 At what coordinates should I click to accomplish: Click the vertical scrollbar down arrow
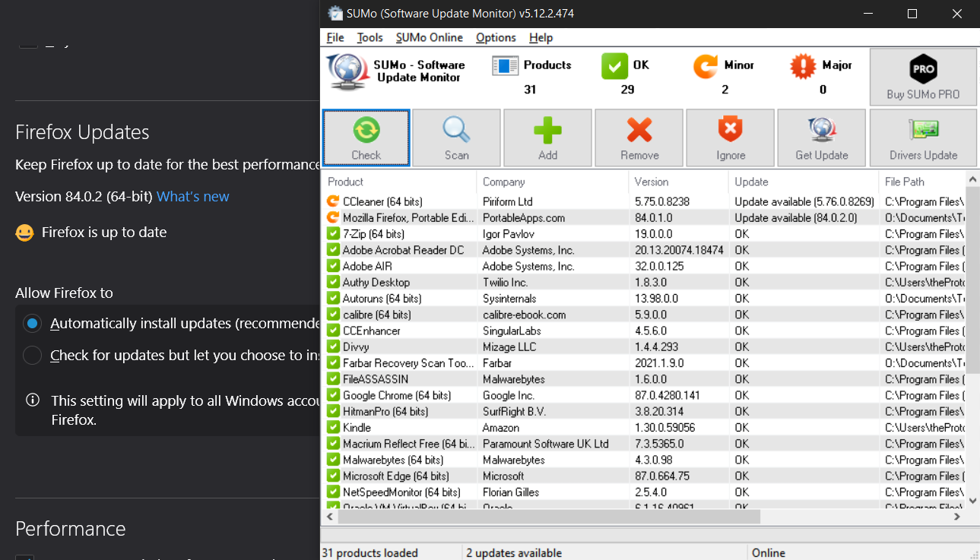972,501
